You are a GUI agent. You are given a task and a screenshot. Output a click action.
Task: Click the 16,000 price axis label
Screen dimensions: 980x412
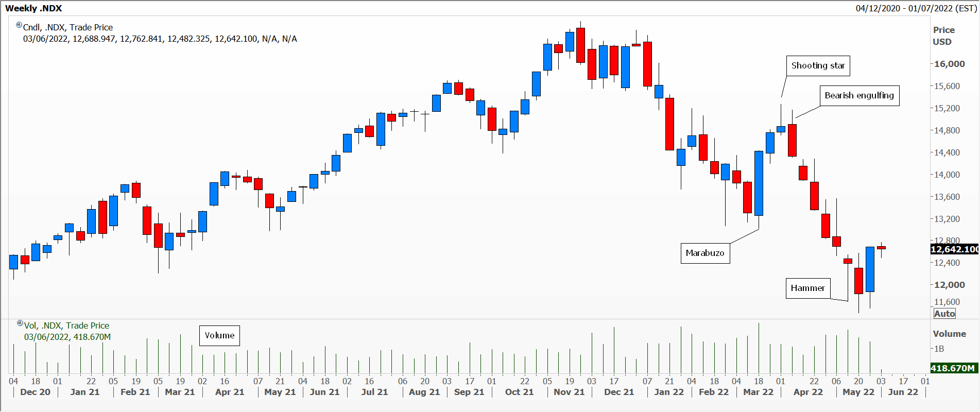950,64
